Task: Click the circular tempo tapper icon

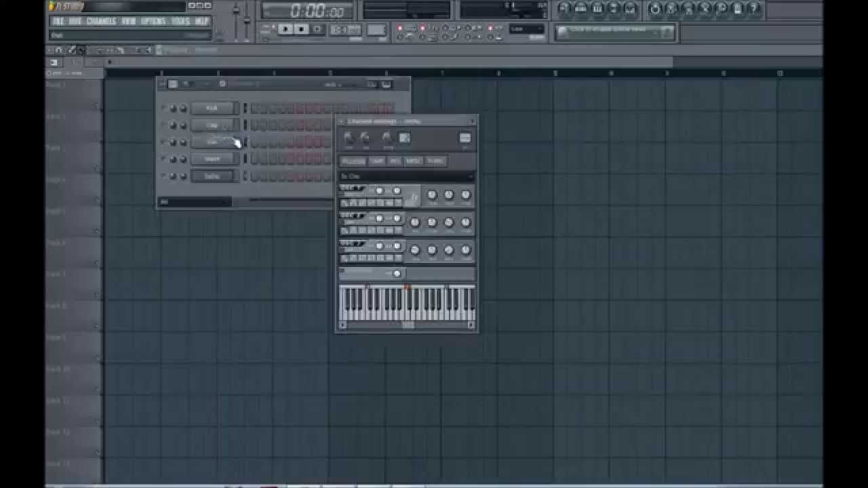Action: 655,9
